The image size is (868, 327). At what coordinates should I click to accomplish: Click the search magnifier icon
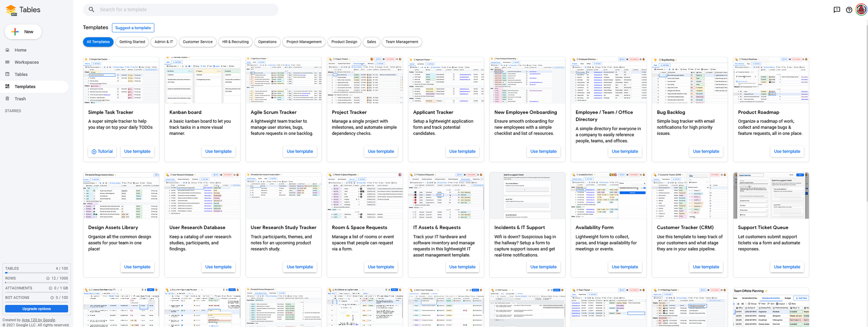coord(91,10)
